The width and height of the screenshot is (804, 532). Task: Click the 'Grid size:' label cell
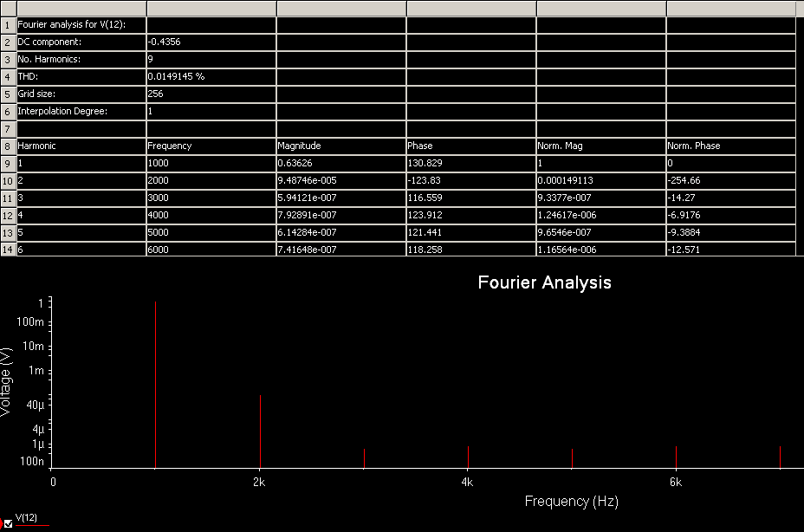[x=81, y=94]
